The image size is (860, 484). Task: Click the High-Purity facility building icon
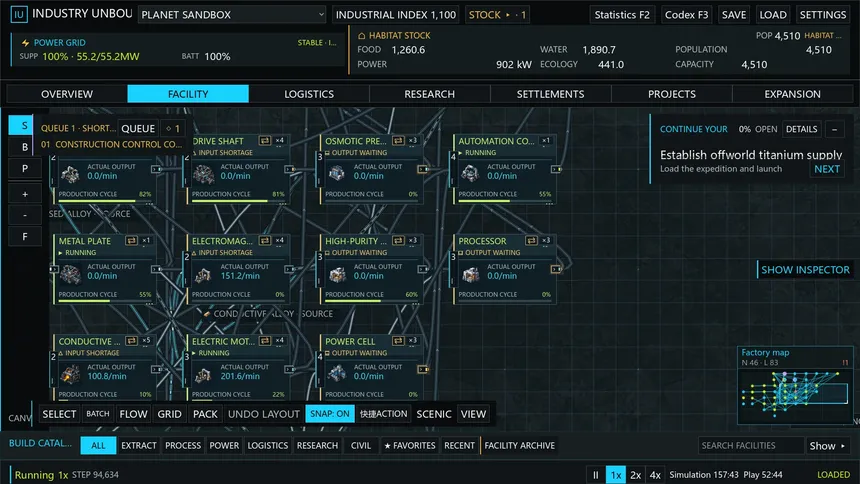pyautogui.click(x=337, y=274)
